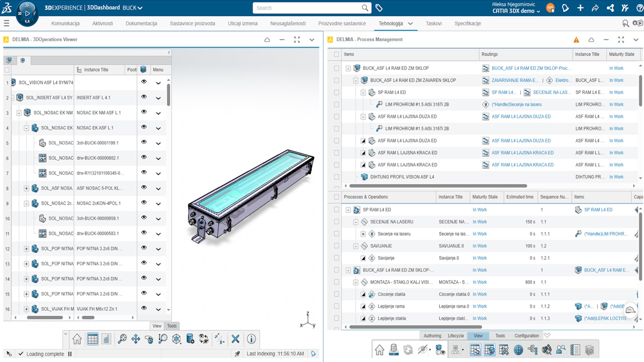Check the box for SP RAM L4 ED item
644x362 pixels.
337,93
